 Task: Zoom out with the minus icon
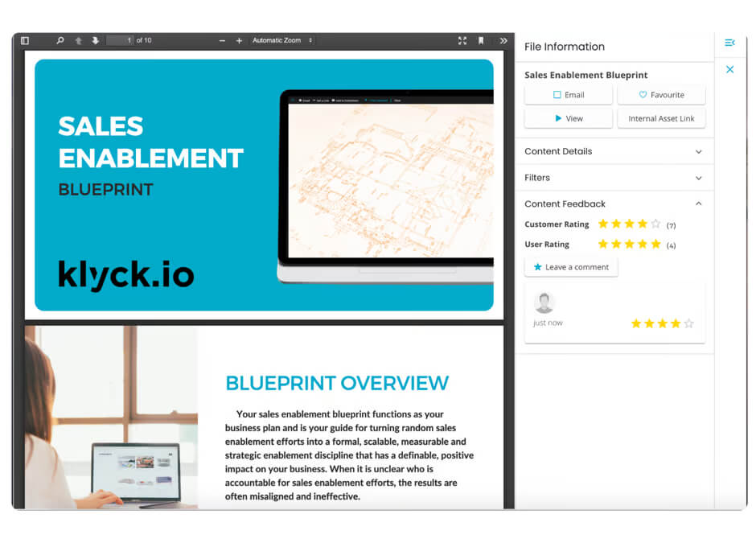click(222, 41)
